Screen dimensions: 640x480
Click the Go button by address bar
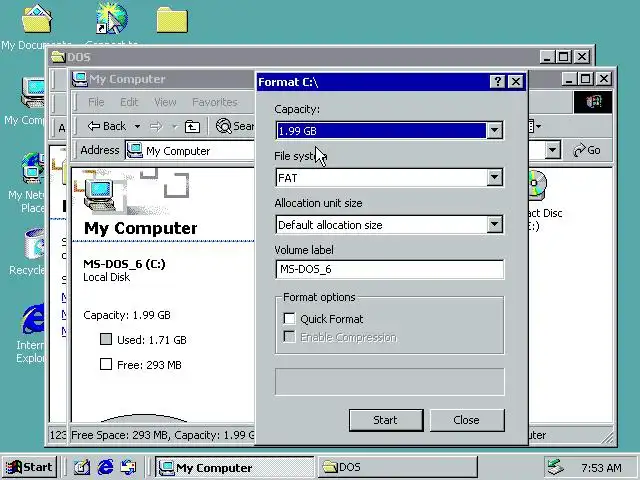click(x=587, y=151)
